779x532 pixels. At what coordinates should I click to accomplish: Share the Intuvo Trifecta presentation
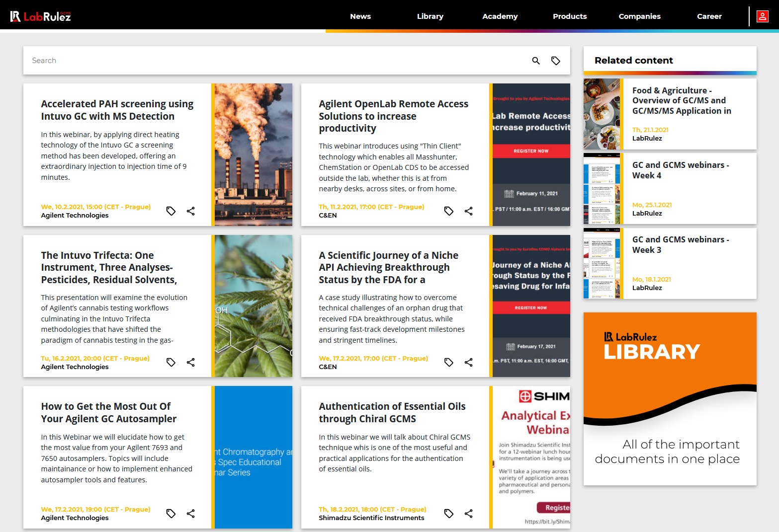point(190,363)
